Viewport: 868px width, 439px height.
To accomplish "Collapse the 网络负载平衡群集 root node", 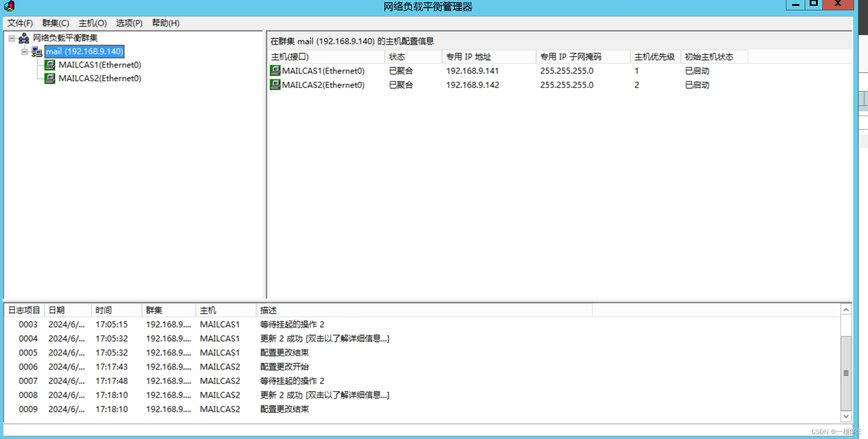I will tap(12, 38).
